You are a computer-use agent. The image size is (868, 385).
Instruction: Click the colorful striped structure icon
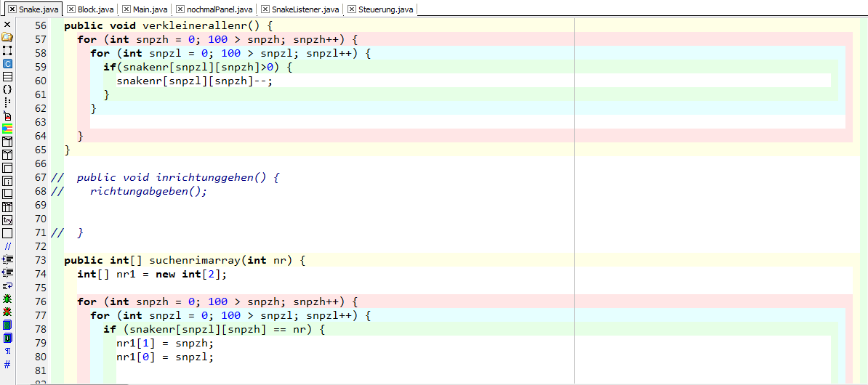[7, 129]
